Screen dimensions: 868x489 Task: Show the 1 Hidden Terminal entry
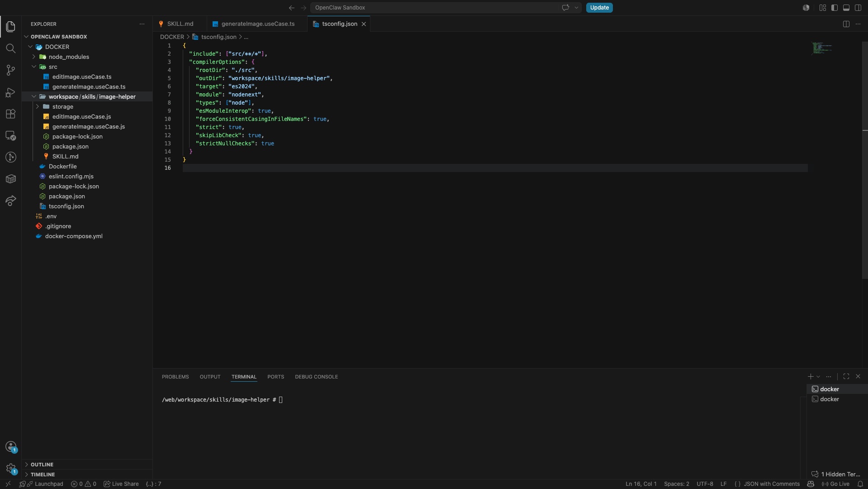[x=836, y=474]
